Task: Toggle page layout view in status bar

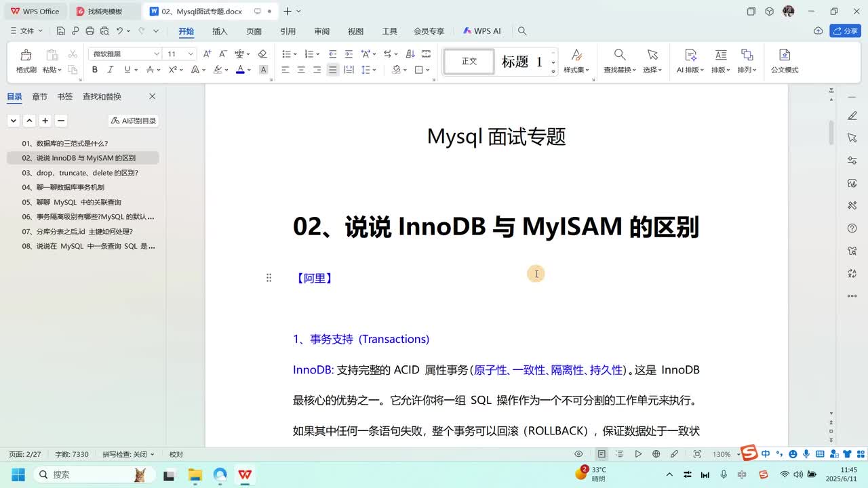Action: 601,454
